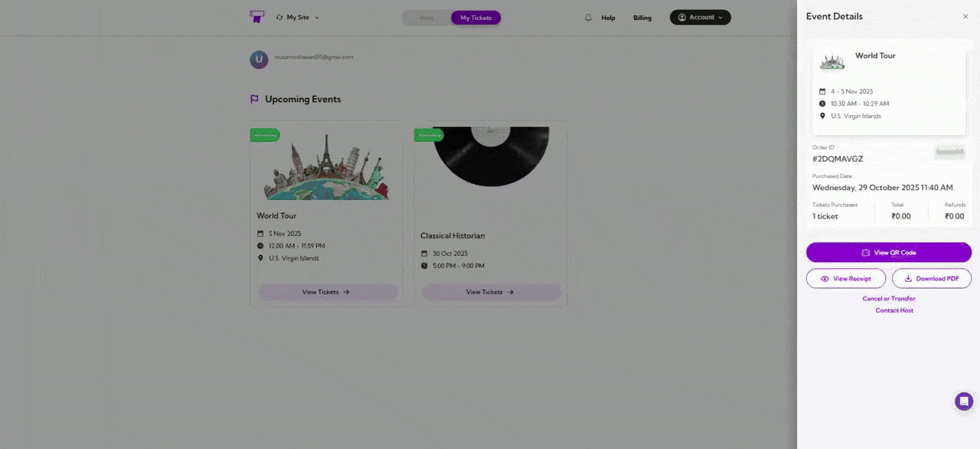Click Download PDF button
980x449 pixels.
pyautogui.click(x=932, y=279)
